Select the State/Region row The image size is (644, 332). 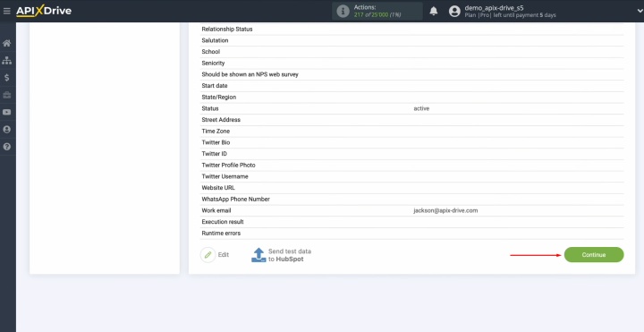tap(412, 97)
